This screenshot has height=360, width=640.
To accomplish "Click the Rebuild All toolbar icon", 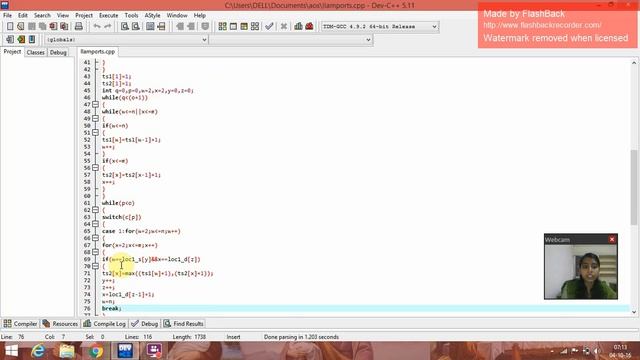I will [255, 27].
